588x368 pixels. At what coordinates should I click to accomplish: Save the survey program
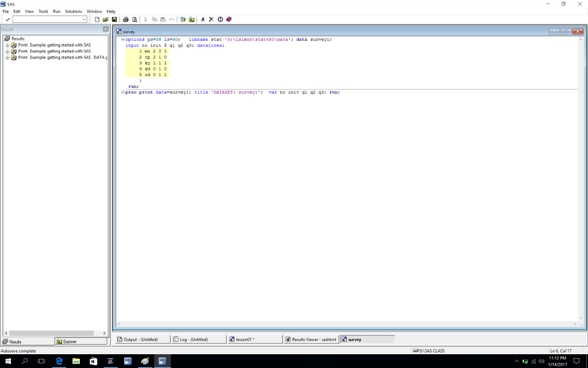pos(115,19)
